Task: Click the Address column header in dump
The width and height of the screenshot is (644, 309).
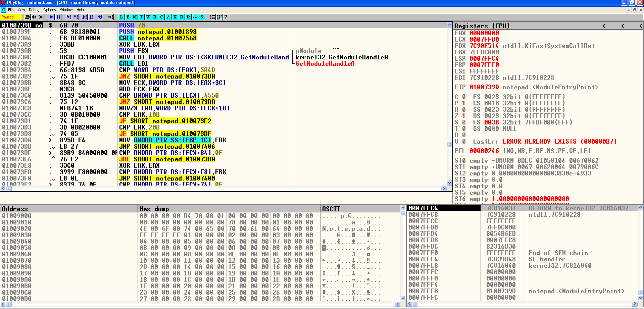Action: point(69,209)
